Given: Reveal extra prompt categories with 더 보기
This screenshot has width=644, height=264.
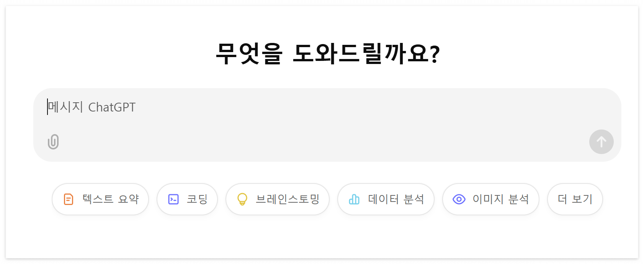Looking at the screenshot, I should [575, 199].
